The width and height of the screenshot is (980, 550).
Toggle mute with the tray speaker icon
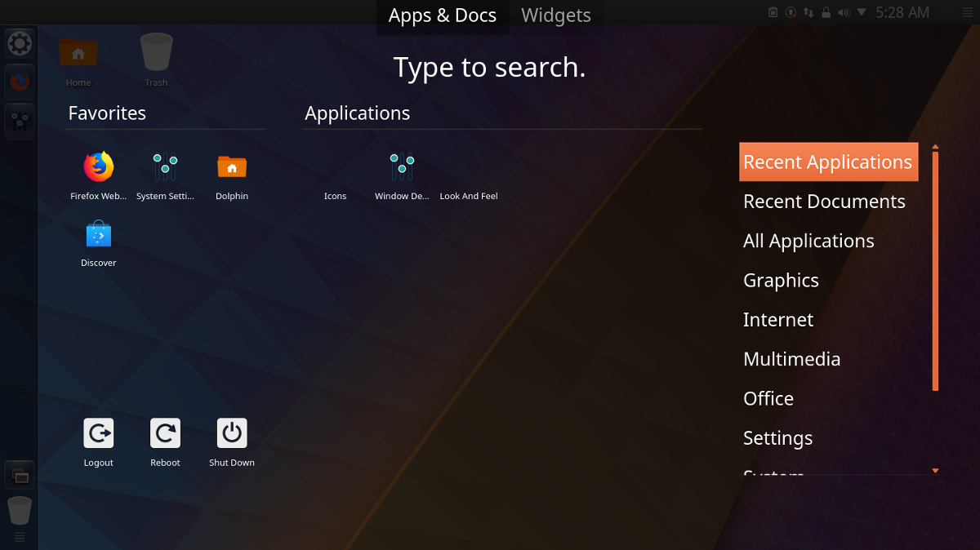pos(844,12)
